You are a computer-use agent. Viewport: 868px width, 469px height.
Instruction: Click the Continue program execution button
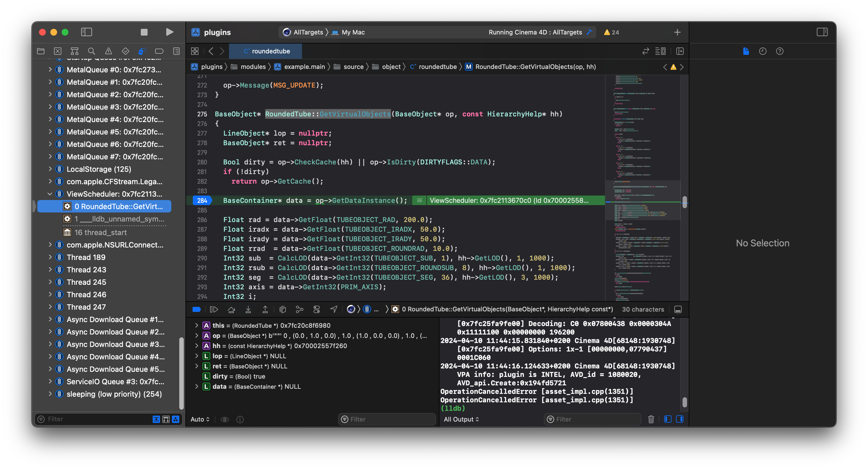[x=214, y=309]
